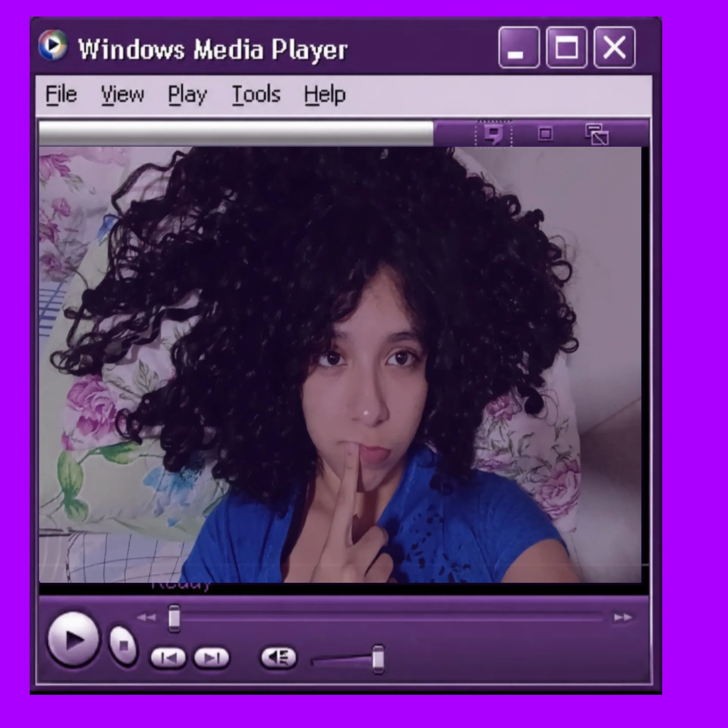This screenshot has height=728, width=728.
Task: Minimize the Windows Media Player window
Action: 519,47
